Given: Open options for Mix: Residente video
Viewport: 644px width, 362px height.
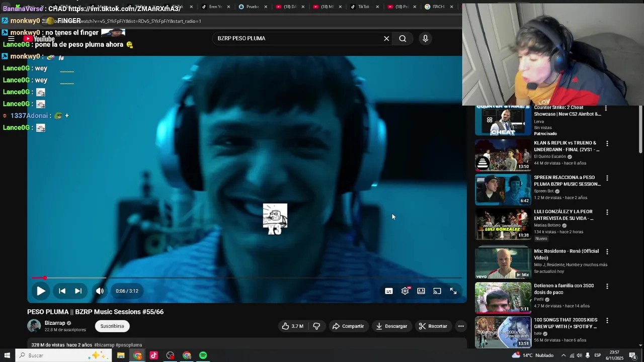Looking at the screenshot, I should 607,251.
